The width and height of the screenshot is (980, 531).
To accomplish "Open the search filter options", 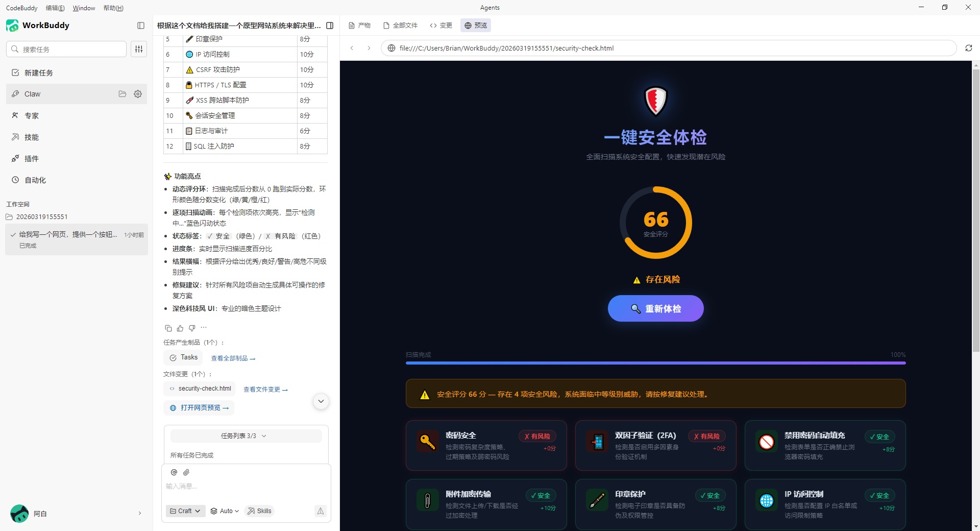I will 138,49.
